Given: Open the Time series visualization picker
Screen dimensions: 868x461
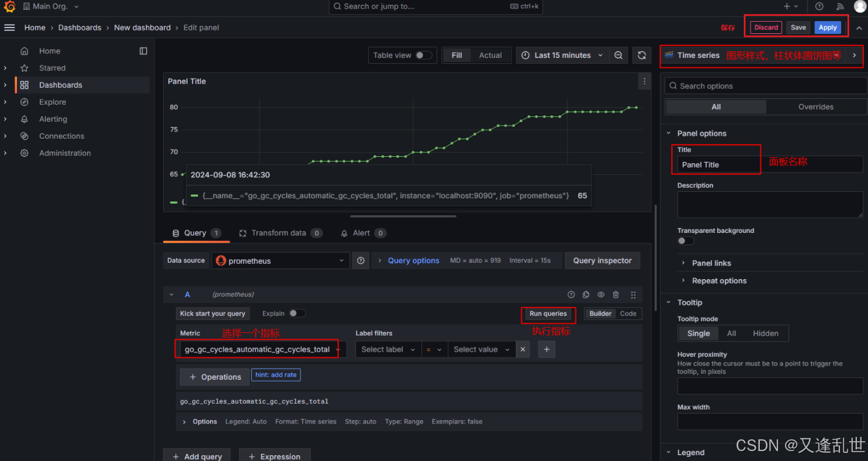Looking at the screenshot, I should point(753,55).
